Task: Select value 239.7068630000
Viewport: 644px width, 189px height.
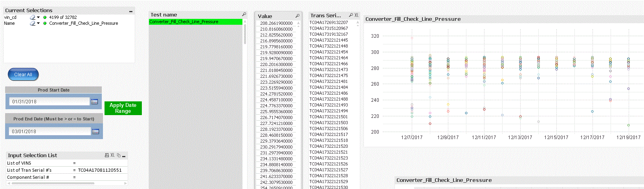Action: 276,171
